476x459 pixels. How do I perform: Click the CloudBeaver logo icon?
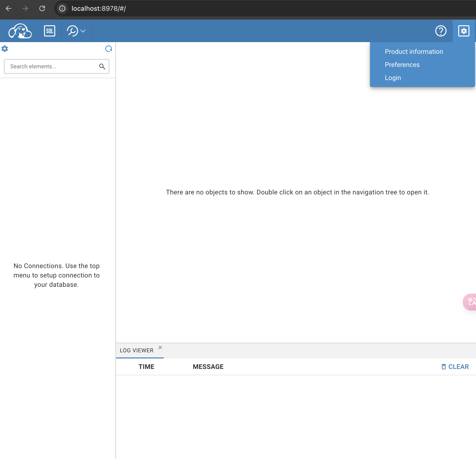click(20, 31)
